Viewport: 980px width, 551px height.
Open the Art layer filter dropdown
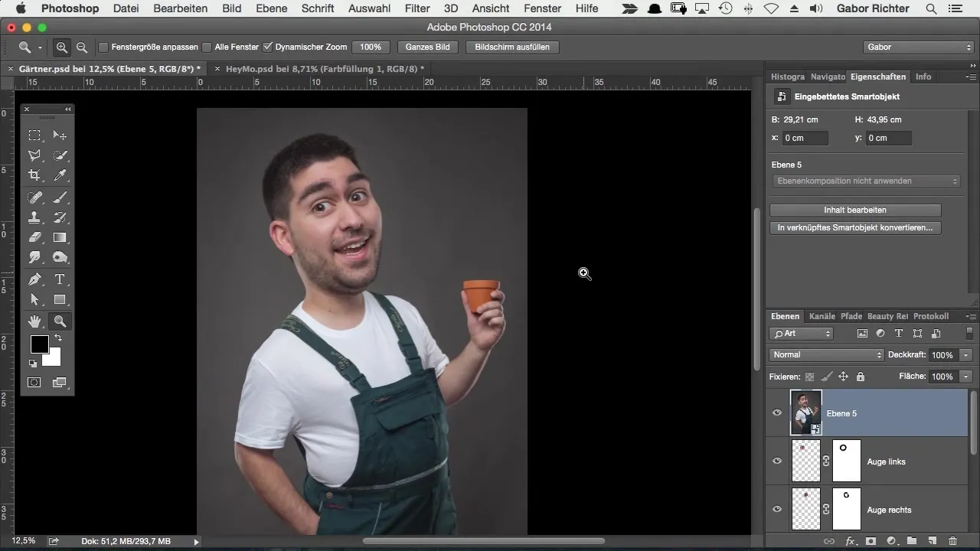point(802,334)
